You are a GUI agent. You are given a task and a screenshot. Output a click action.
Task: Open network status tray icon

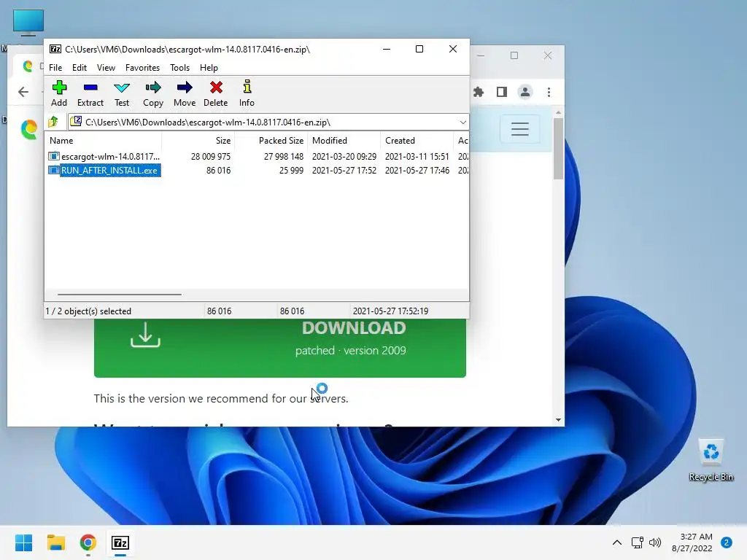(637, 542)
